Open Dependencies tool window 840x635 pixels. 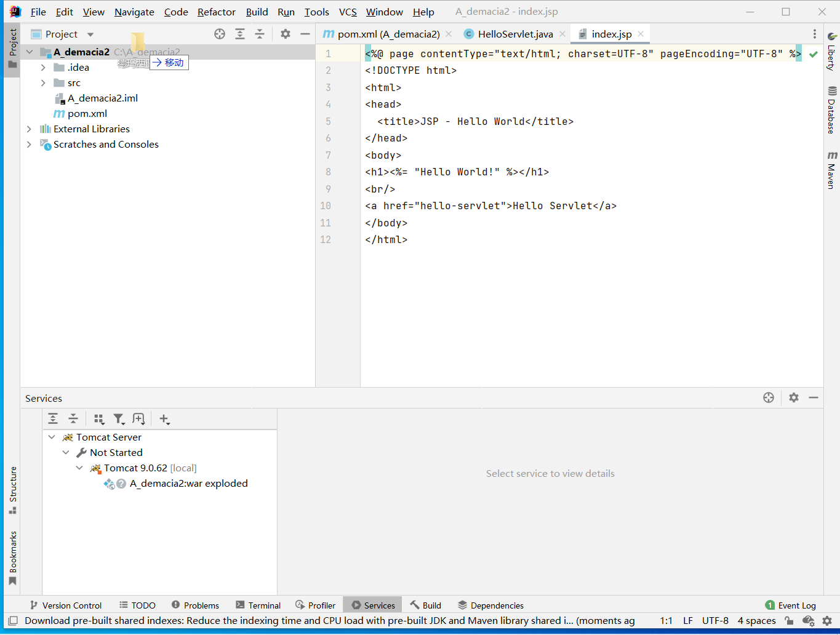pos(490,605)
